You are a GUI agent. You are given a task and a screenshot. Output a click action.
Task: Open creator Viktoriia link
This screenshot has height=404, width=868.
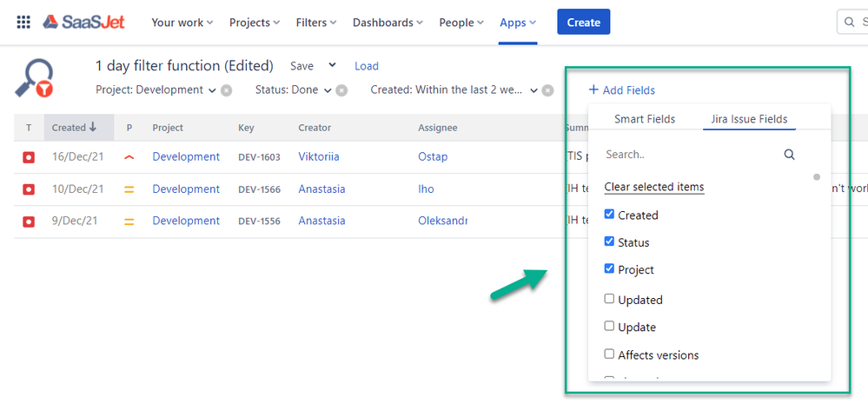[x=319, y=156]
